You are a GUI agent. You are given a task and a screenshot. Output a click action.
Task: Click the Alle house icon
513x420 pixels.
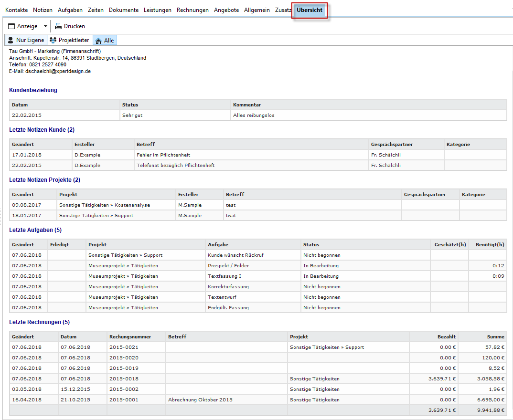98,41
